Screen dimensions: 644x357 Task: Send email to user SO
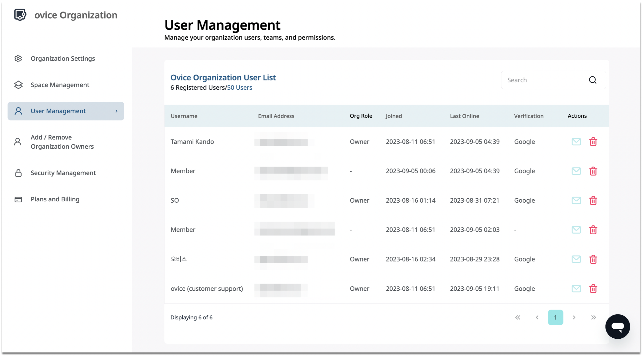point(576,201)
